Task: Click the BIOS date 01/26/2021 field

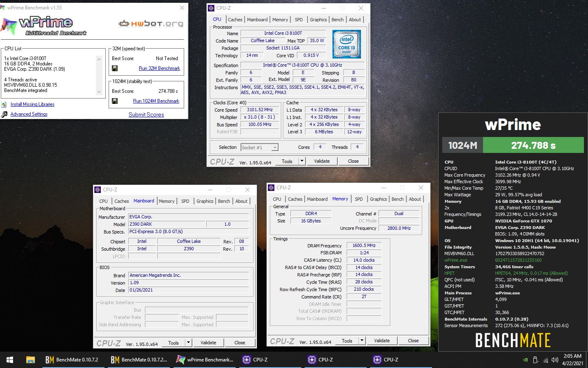Action: click(x=188, y=290)
